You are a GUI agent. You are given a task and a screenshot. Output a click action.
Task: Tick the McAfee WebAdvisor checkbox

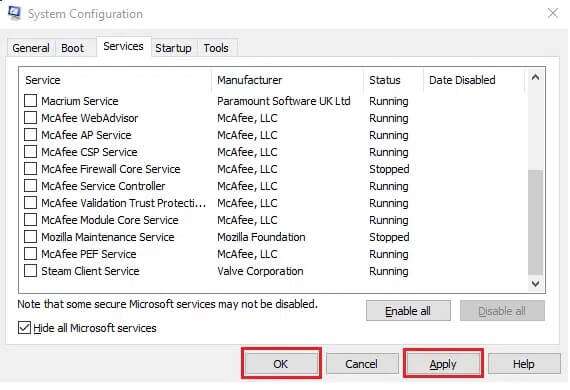click(31, 118)
